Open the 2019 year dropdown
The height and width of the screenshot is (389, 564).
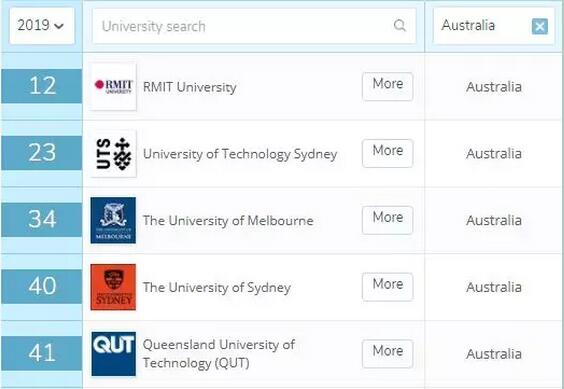[x=42, y=26]
